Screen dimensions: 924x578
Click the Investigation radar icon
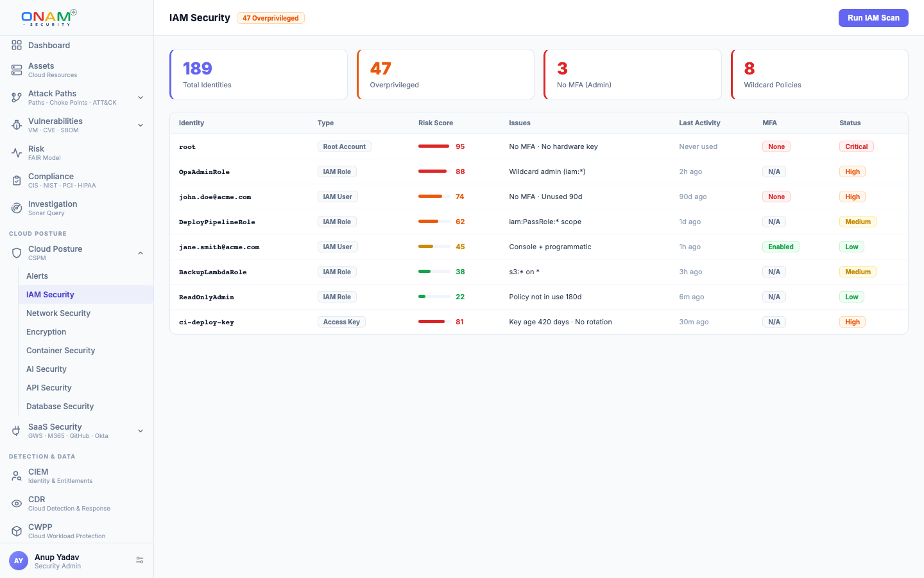tap(17, 208)
